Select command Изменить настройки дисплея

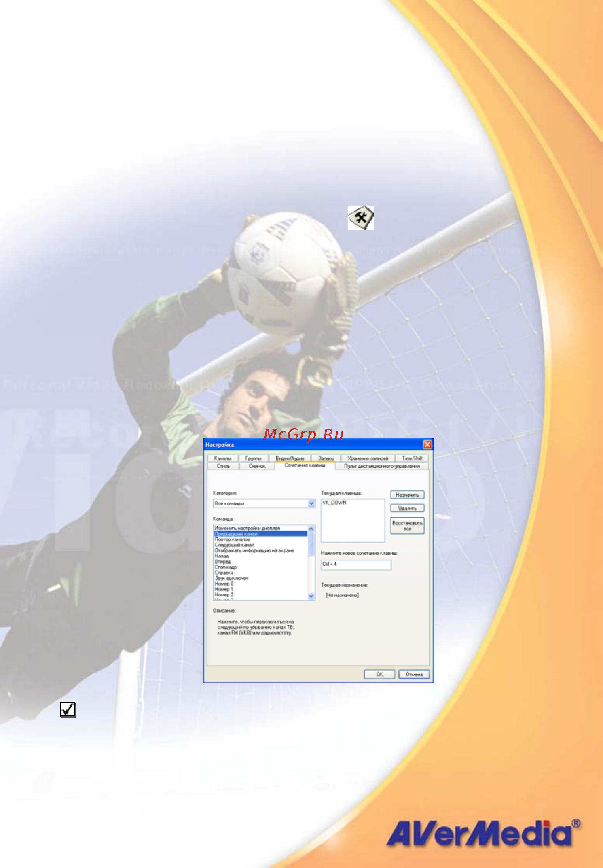click(260, 528)
